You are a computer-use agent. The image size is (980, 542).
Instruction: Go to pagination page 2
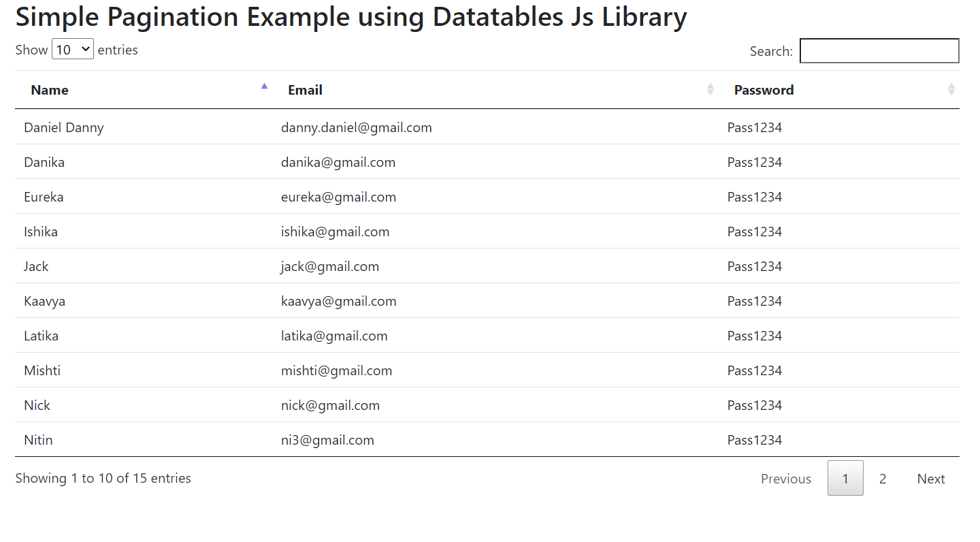pyautogui.click(x=883, y=479)
